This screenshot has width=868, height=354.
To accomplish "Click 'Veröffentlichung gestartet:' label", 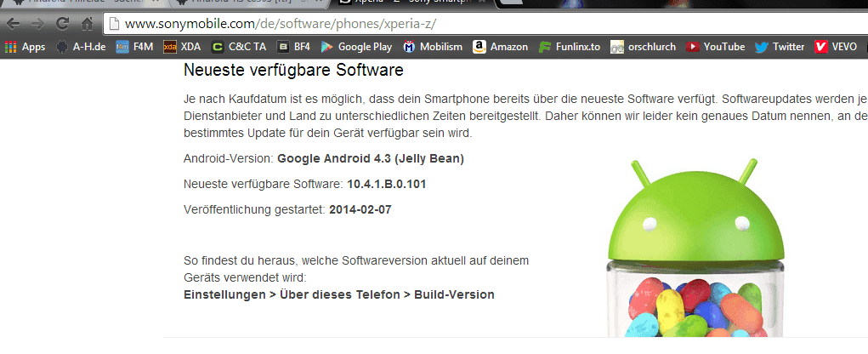I will (254, 210).
